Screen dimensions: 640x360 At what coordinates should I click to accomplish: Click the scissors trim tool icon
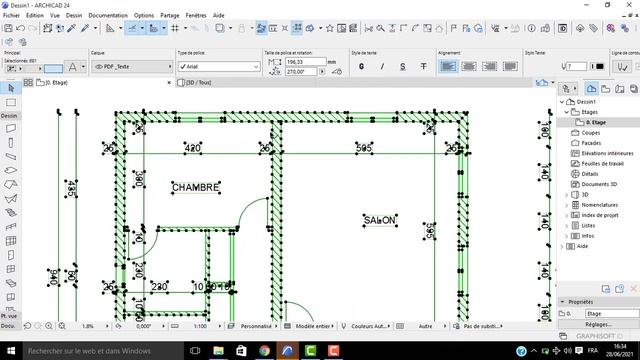[x=369, y=28]
